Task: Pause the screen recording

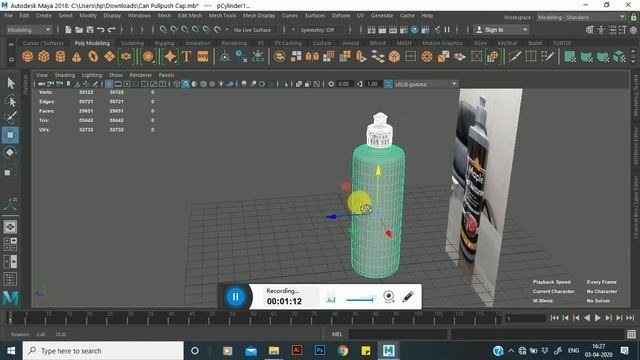Action: 236,297
